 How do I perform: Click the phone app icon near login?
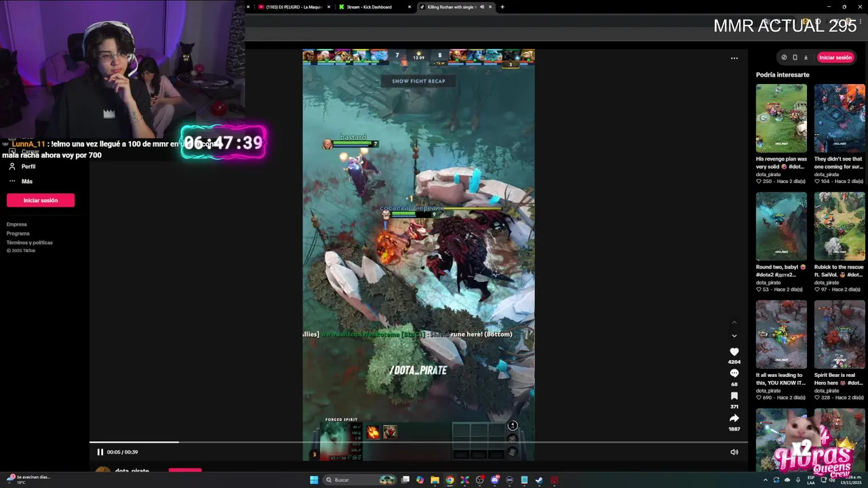coord(795,58)
